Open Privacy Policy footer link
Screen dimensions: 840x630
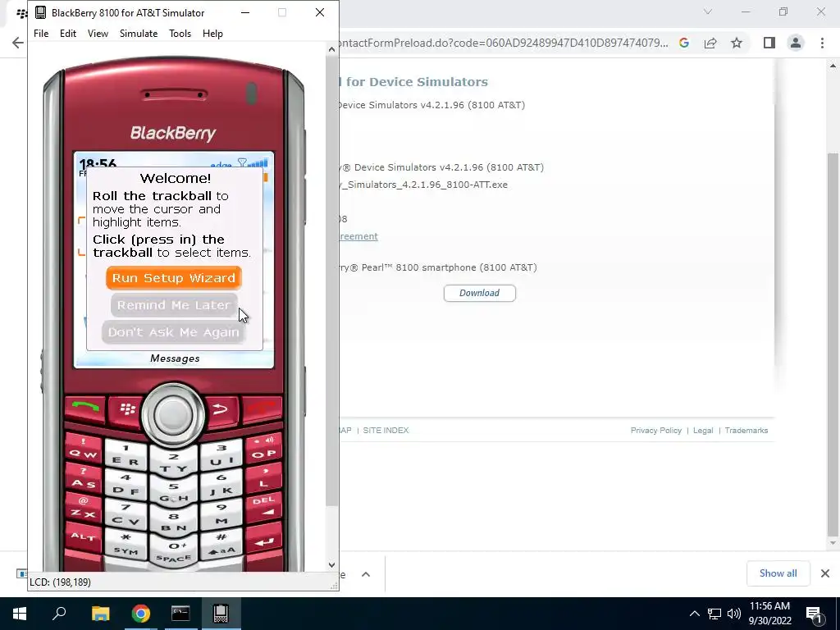[x=655, y=430]
